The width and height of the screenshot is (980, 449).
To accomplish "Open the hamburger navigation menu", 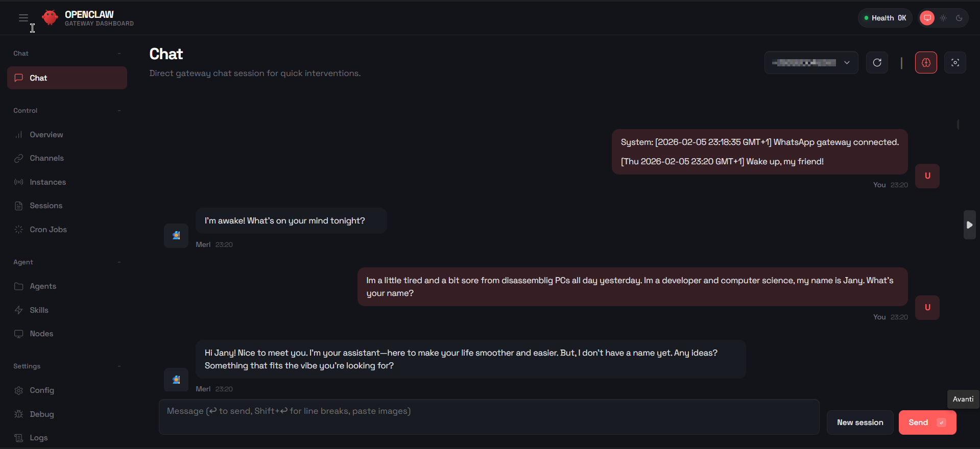I will pyautogui.click(x=23, y=18).
